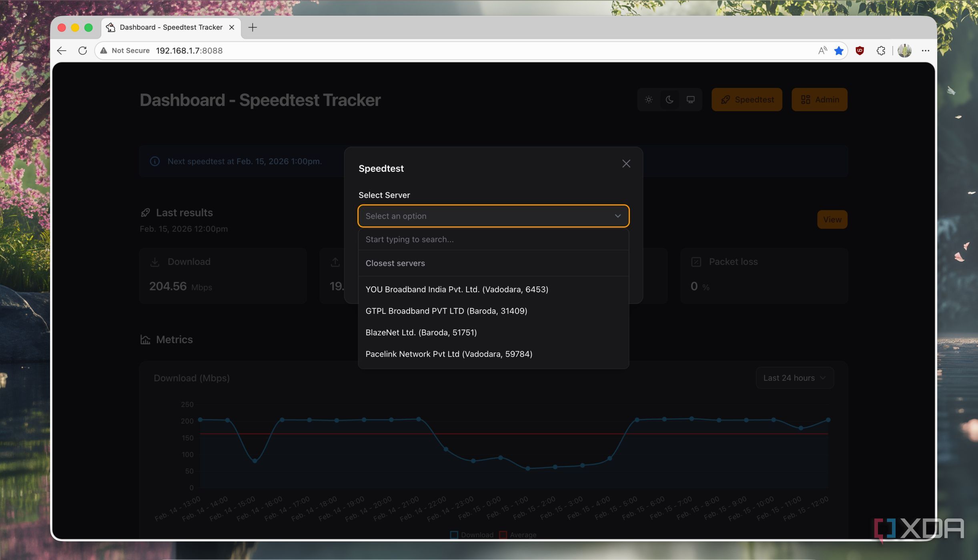Screen dimensions: 978x560
Task: Click the Last results rocket icon
Action: [x=145, y=213]
